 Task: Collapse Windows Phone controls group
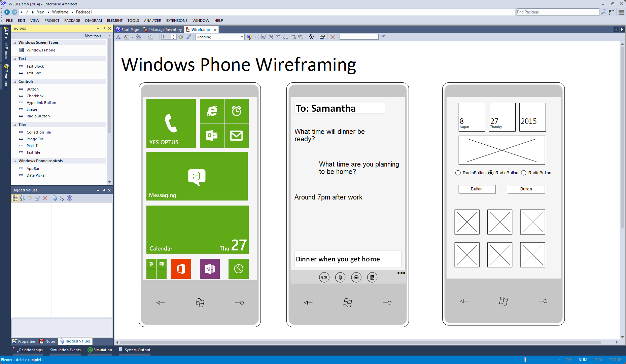15,161
